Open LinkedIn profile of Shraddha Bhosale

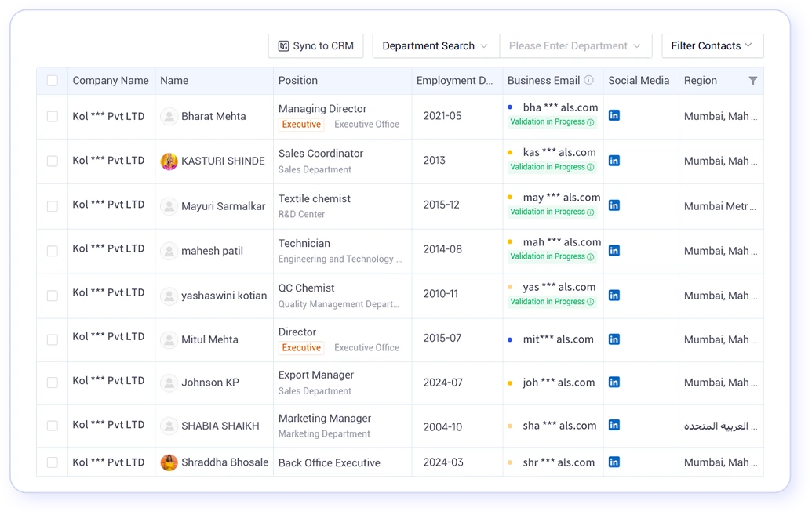coord(614,462)
